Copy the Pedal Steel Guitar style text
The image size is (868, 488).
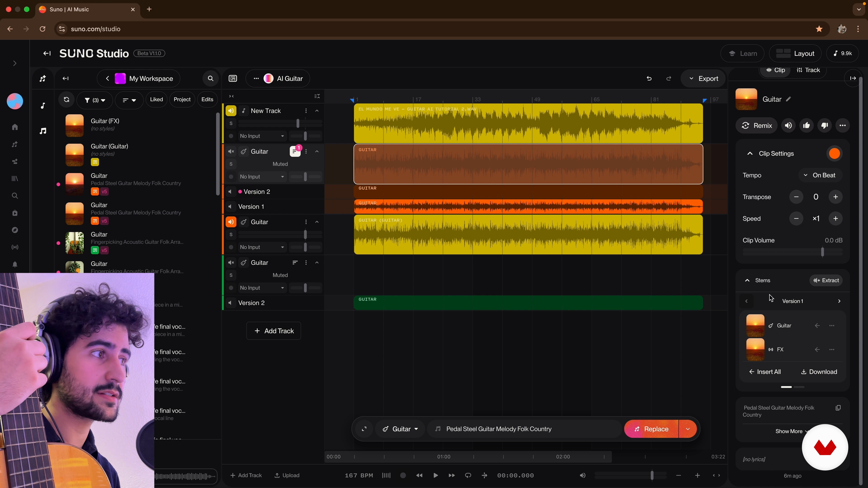click(838, 408)
